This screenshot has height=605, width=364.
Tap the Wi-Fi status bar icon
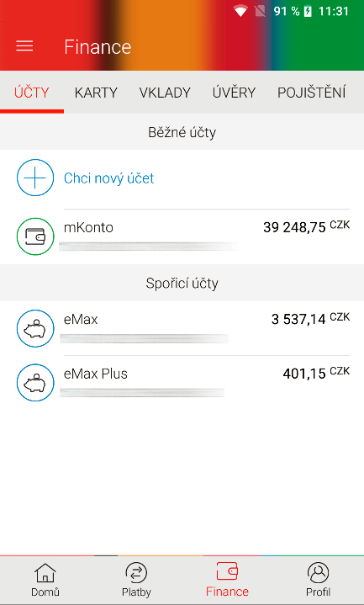pyautogui.click(x=240, y=11)
